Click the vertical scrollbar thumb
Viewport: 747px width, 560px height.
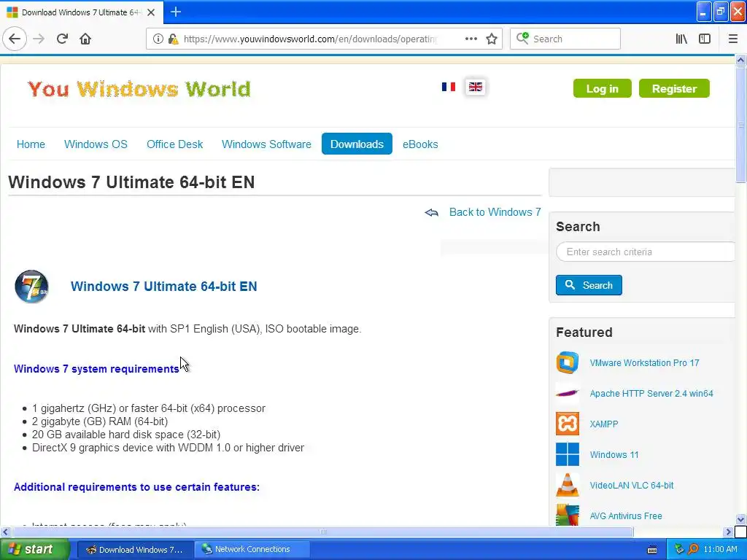pos(740,125)
